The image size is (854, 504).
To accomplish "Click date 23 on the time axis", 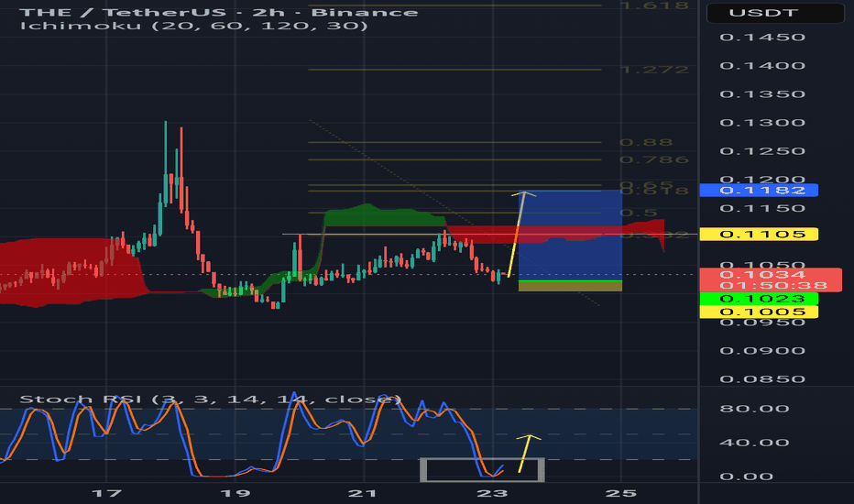I will click(492, 494).
